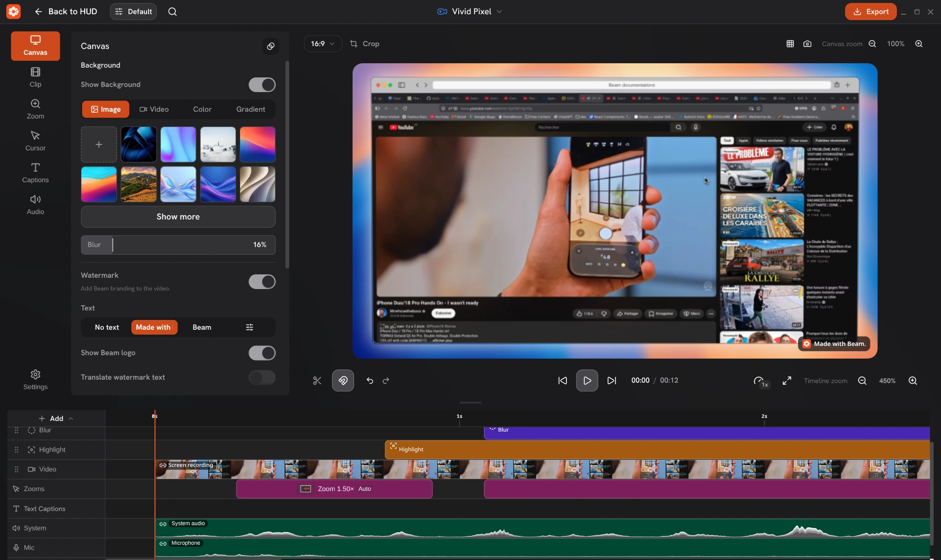Add a custom background image with plus tile
Image resolution: width=941 pixels, height=560 pixels.
point(99,145)
